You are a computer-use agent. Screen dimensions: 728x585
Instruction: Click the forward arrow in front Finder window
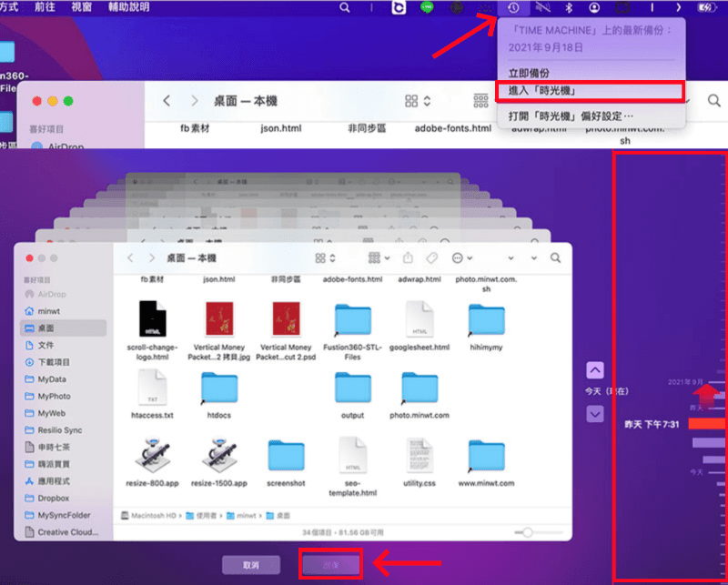(151, 257)
